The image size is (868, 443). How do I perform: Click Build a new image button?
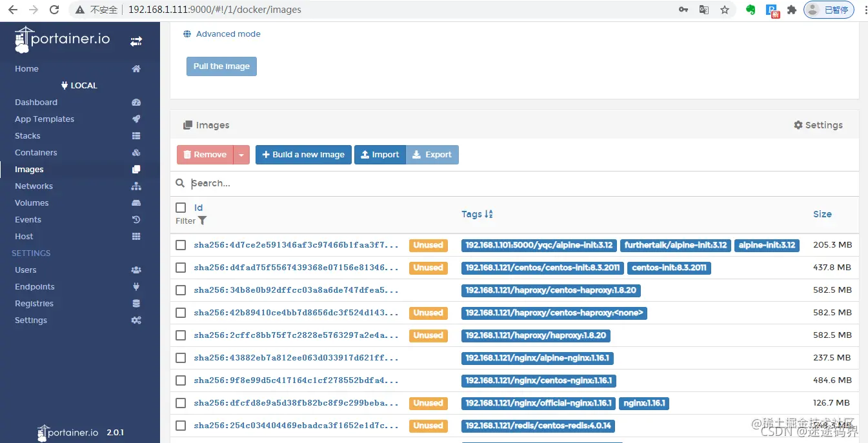pos(303,155)
